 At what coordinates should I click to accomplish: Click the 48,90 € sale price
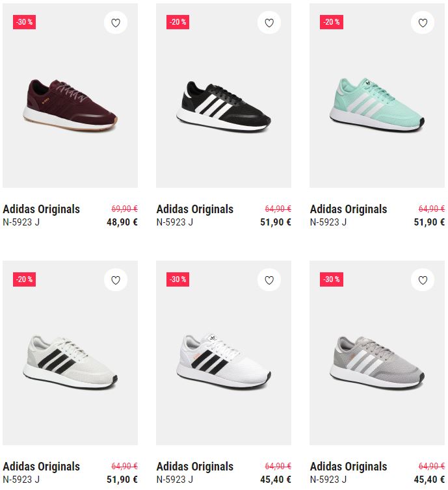[122, 222]
